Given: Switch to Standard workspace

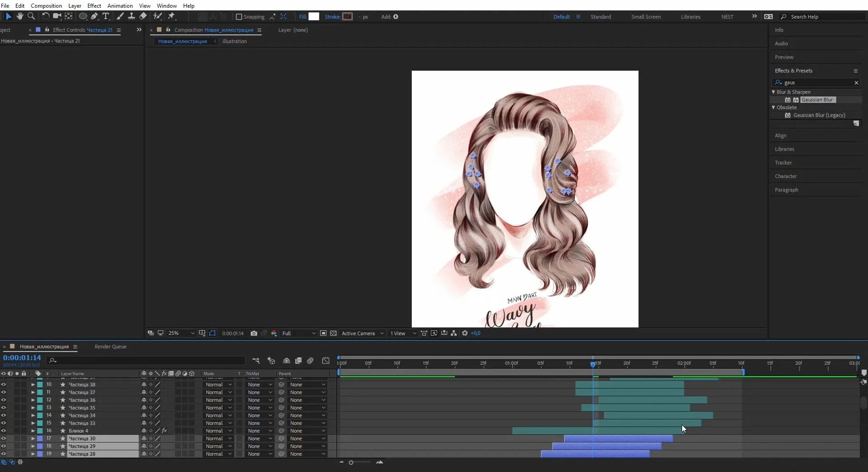Looking at the screenshot, I should coord(600,17).
